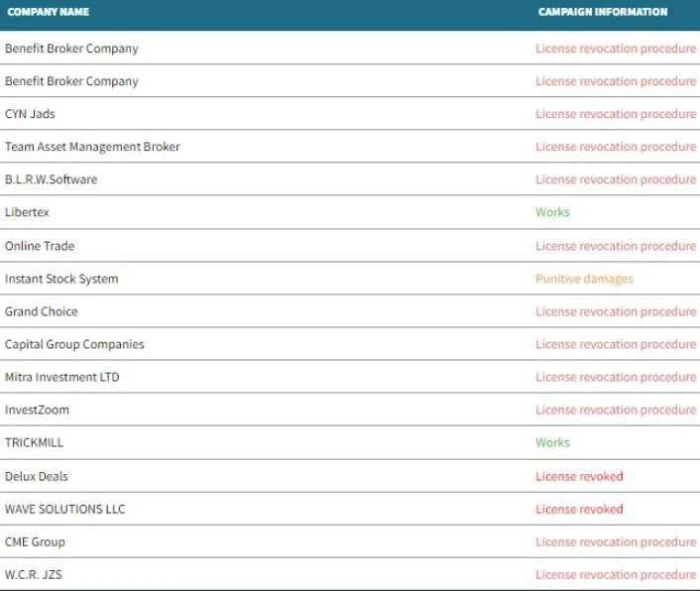
Task: Click the Works status for Libertex
Action: 552,212
